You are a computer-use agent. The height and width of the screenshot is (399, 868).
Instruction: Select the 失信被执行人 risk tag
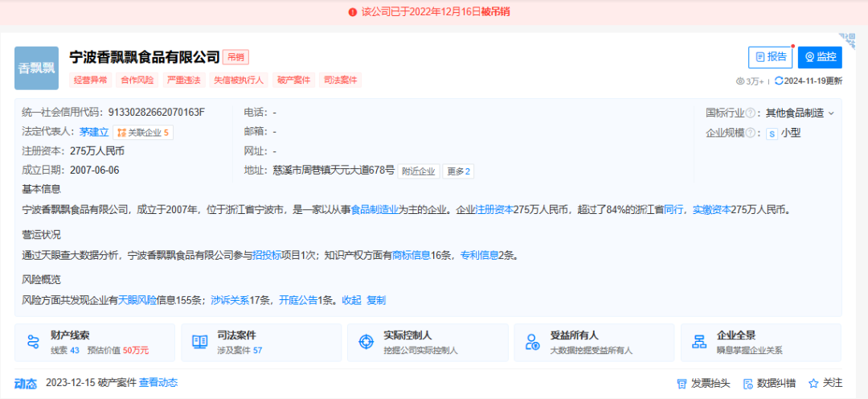tap(240, 80)
